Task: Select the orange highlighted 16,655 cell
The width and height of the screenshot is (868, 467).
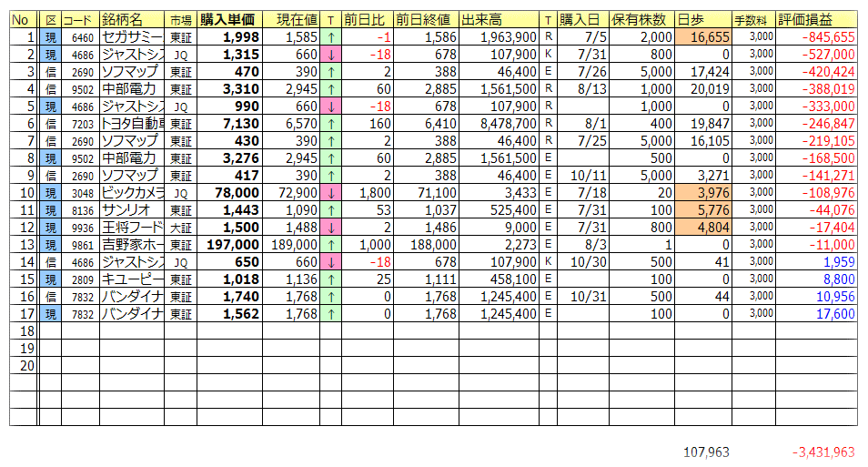Action: click(x=703, y=37)
